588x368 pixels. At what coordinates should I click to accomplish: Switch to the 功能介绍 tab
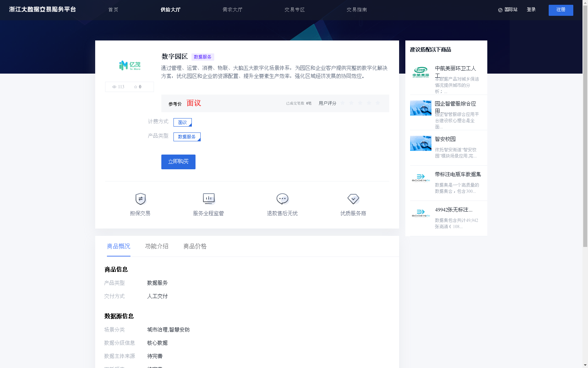[x=157, y=246]
